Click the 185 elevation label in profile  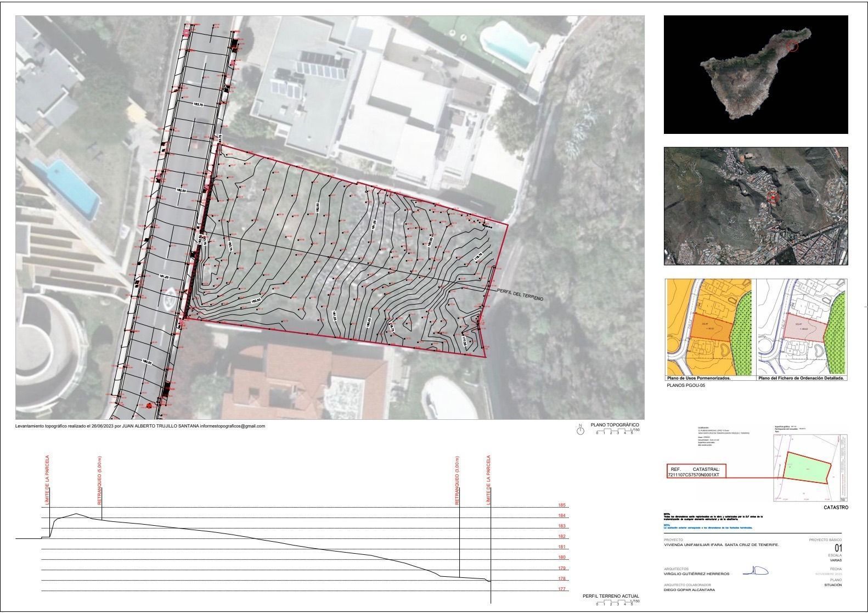[562, 505]
